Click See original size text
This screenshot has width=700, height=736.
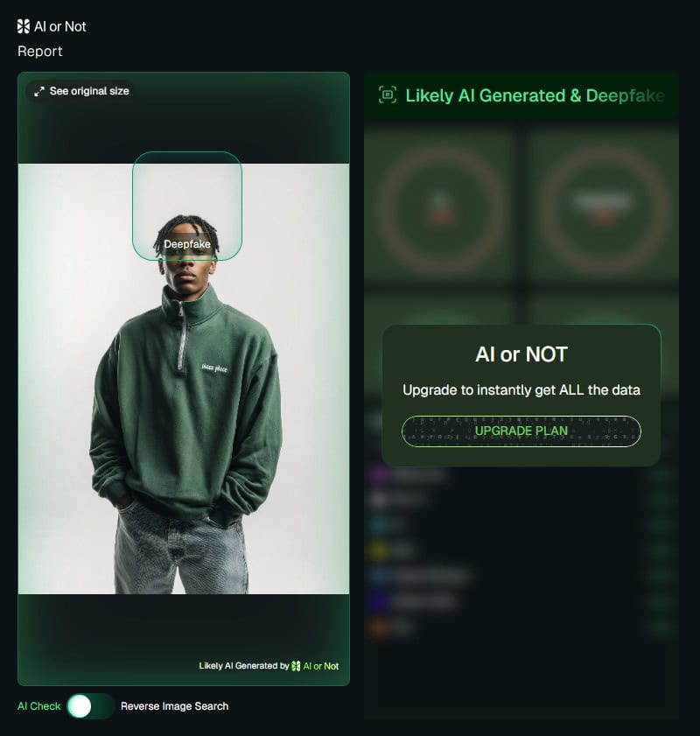(x=89, y=91)
